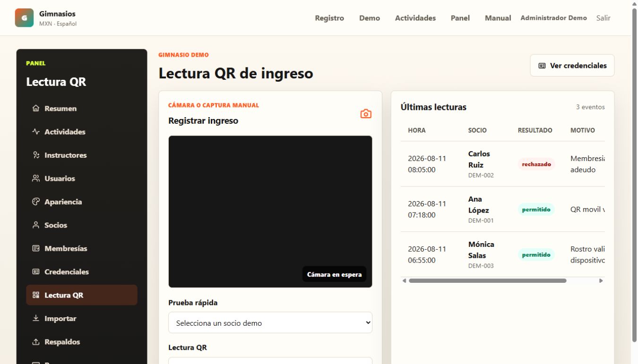Click the right arrow of the table scrollbar
This screenshot has width=638, height=364.
[x=601, y=281]
